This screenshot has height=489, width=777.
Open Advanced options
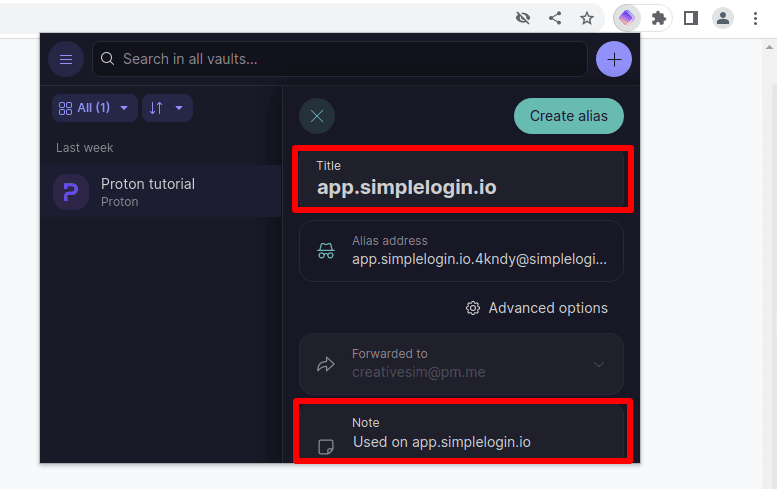(537, 308)
